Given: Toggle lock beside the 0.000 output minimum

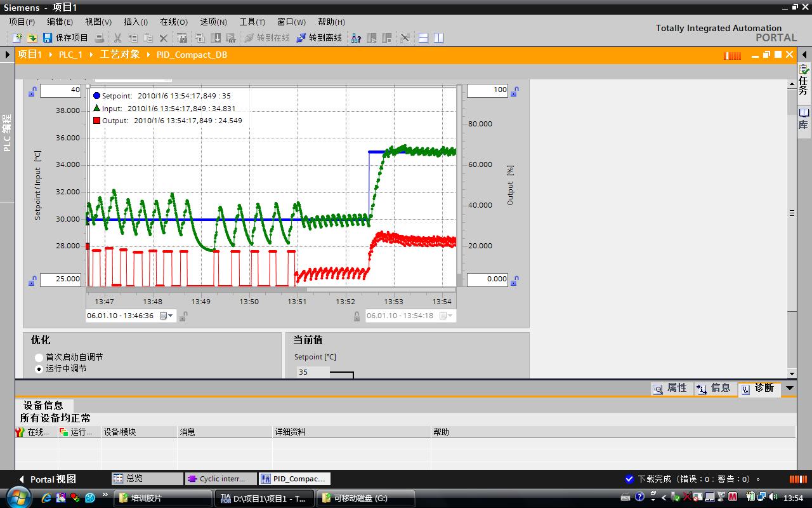Looking at the screenshot, I should click(514, 280).
